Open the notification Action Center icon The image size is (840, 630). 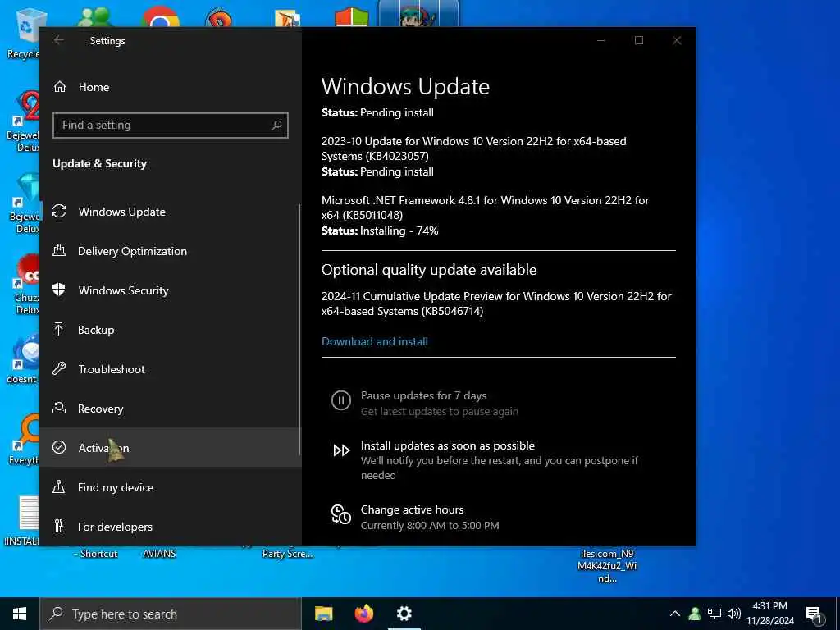814,615
